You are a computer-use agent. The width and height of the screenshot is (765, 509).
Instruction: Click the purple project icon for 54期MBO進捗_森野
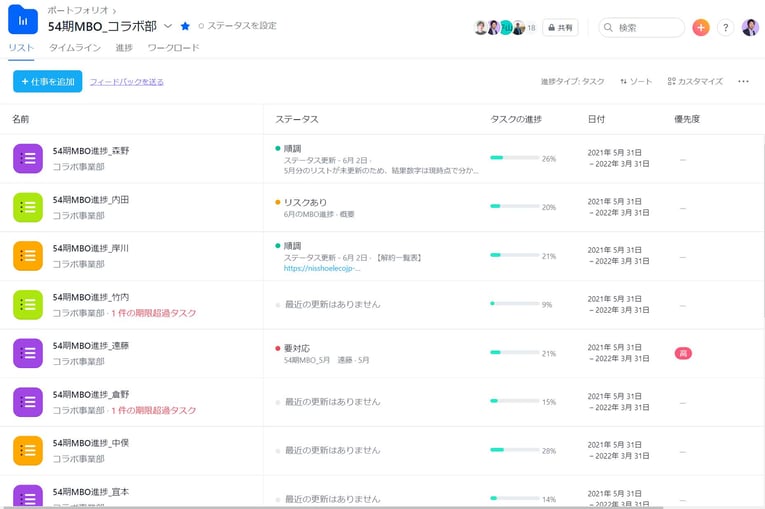point(28,158)
